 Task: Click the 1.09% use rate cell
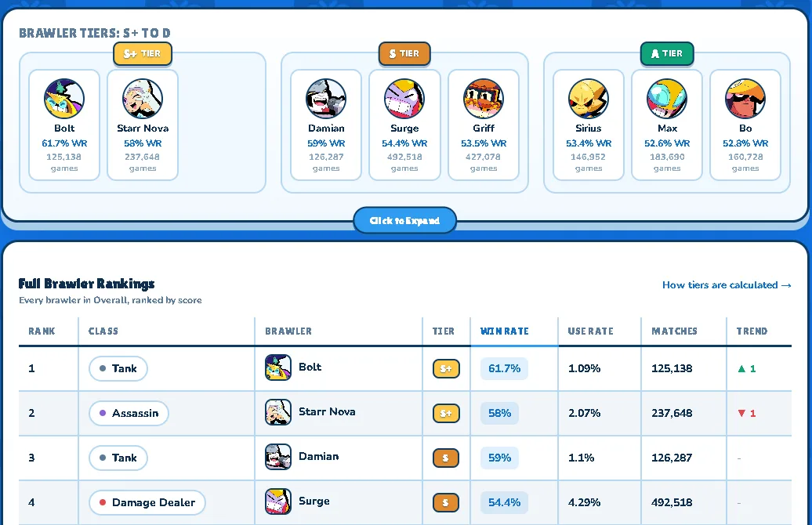tap(584, 368)
